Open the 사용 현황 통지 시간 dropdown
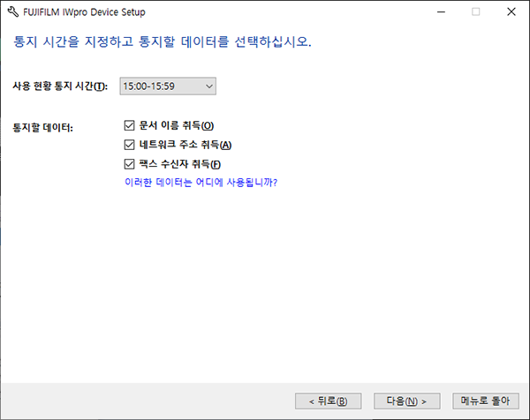Screen dimensions: 530x420 (168, 86)
